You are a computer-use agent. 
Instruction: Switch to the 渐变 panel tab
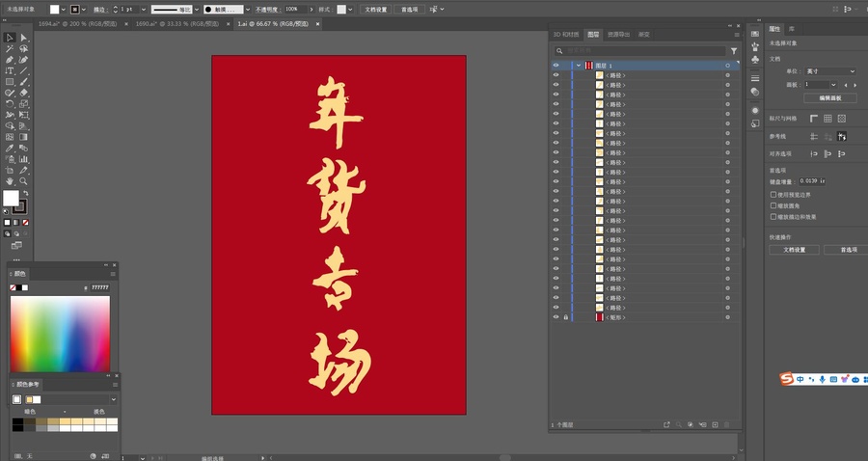point(644,35)
